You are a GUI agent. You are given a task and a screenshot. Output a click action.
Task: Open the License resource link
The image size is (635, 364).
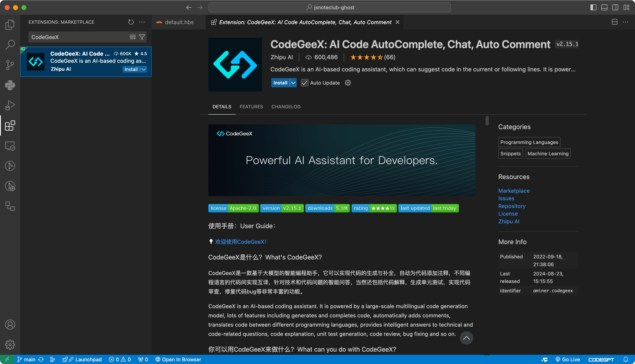508,214
